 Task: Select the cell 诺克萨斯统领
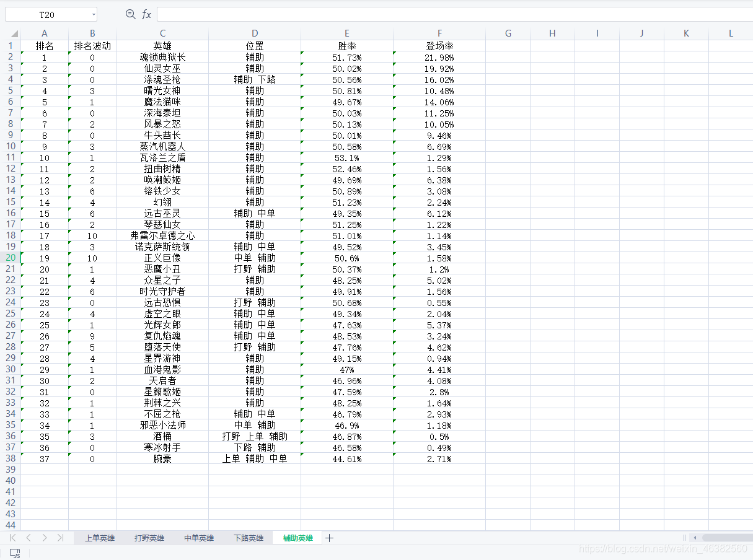(162, 247)
